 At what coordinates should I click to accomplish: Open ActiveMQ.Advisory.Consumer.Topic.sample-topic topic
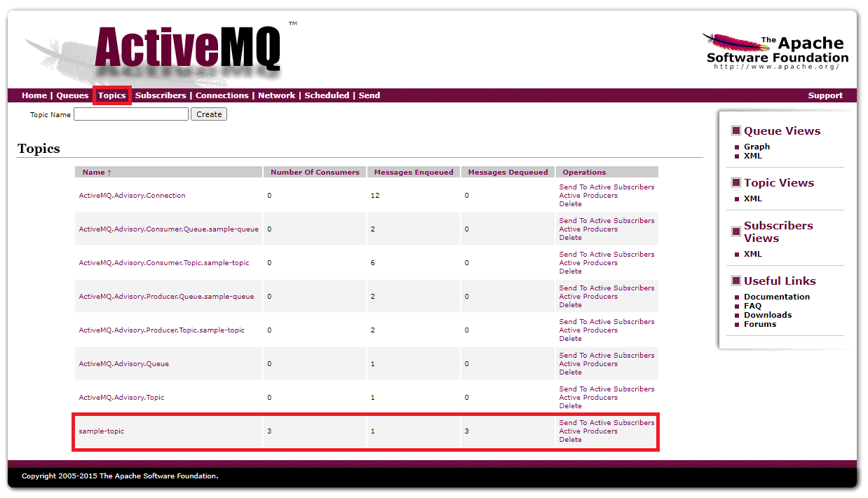pos(163,263)
